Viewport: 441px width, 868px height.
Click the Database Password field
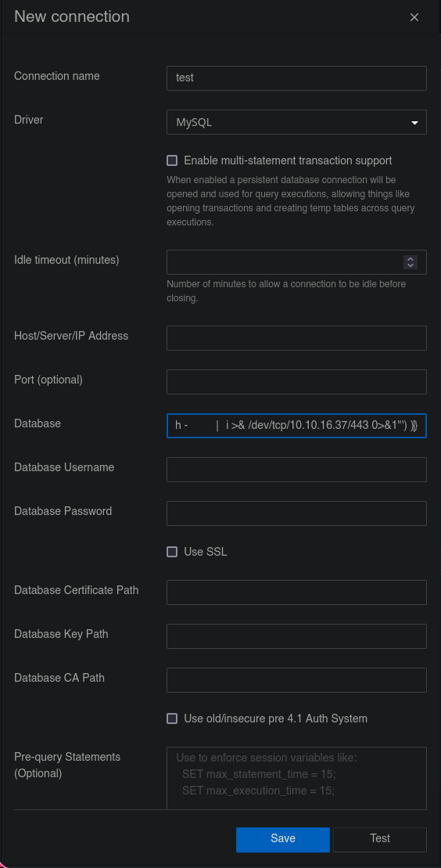[296, 513]
